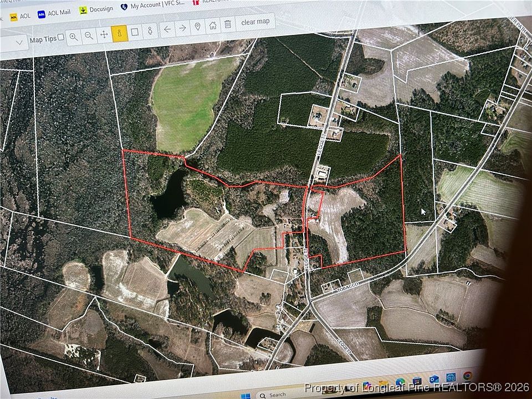Click the clear map button
This screenshot has height=399, width=532.
tap(255, 22)
